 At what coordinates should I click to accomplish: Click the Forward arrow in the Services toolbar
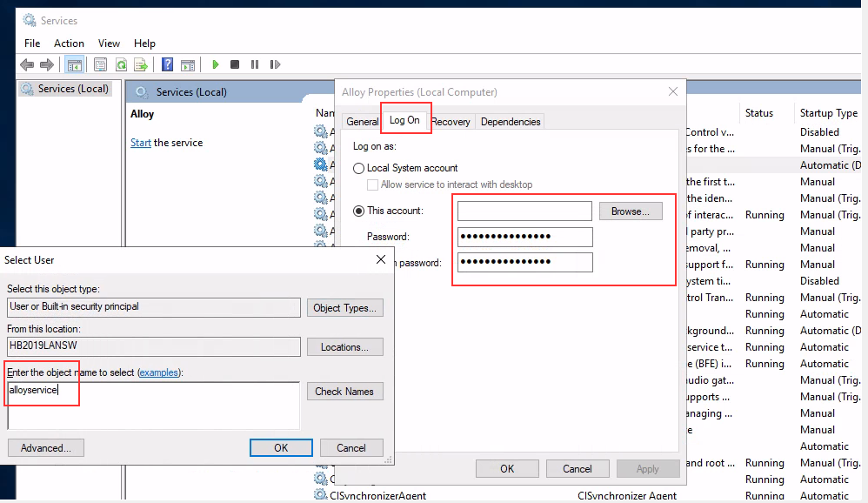(47, 64)
